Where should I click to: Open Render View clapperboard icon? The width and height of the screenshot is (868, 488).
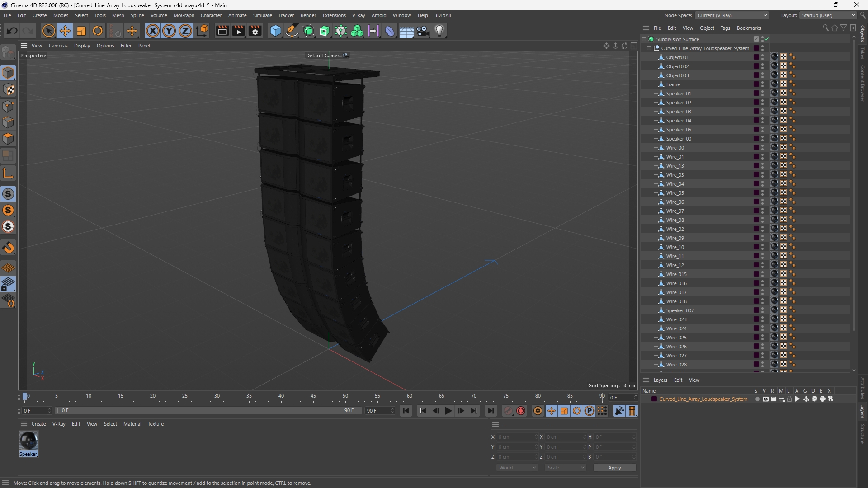pyautogui.click(x=222, y=31)
